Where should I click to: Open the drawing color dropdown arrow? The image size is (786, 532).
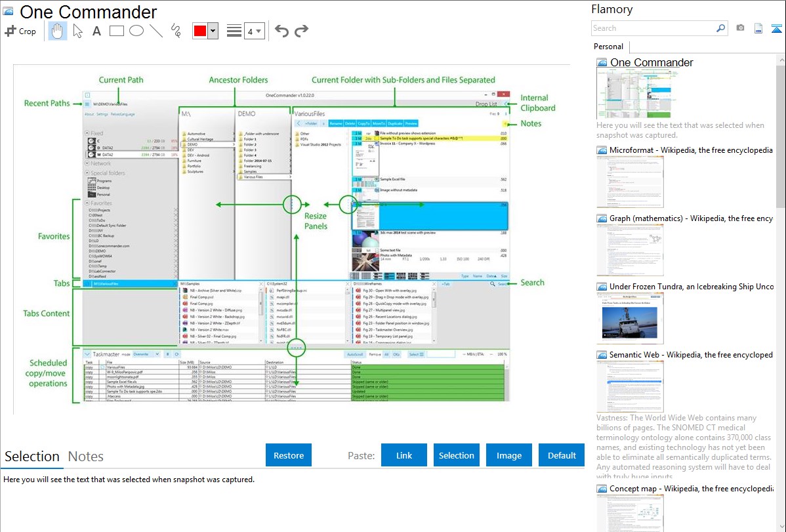click(213, 31)
